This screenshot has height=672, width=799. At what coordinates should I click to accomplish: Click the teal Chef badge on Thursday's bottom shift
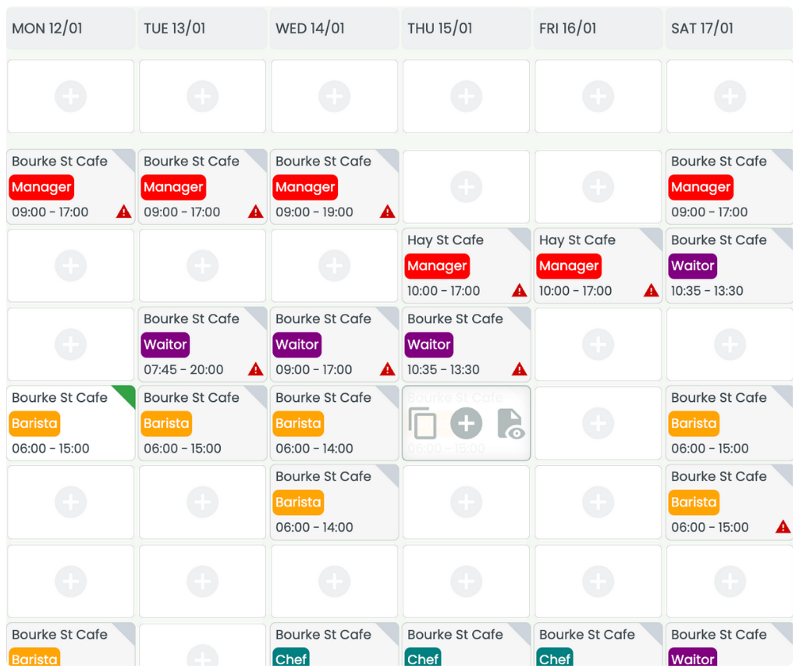click(x=422, y=659)
